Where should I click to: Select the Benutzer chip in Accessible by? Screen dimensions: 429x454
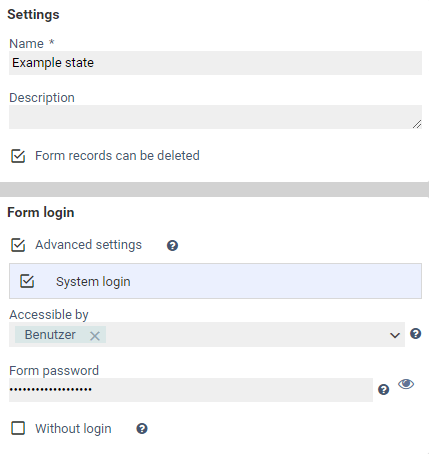pos(50,335)
